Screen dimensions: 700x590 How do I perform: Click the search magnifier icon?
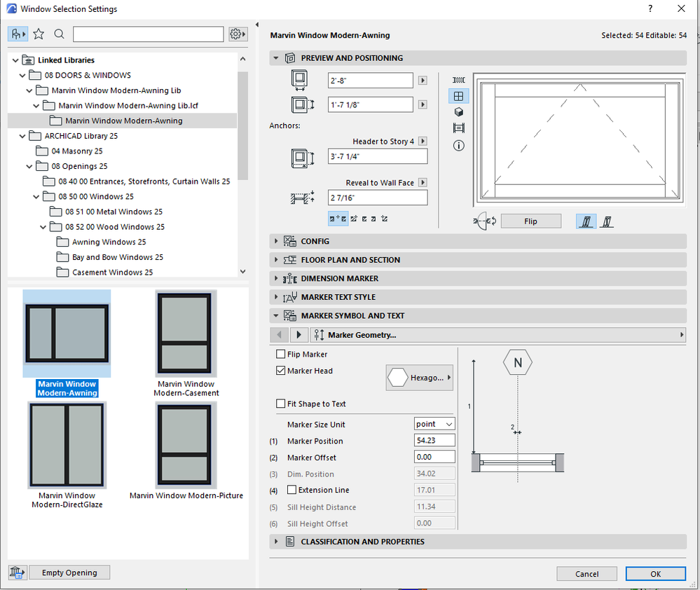coord(59,34)
